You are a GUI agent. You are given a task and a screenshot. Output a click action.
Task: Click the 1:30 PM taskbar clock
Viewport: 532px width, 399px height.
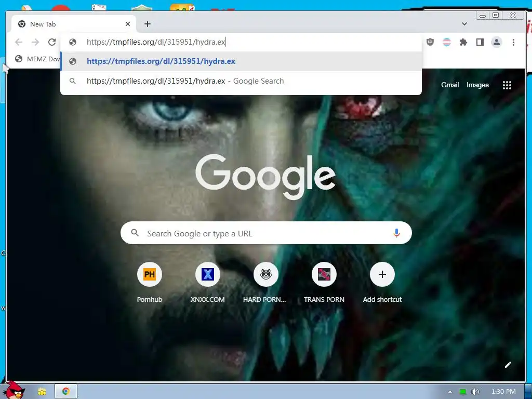click(x=503, y=392)
